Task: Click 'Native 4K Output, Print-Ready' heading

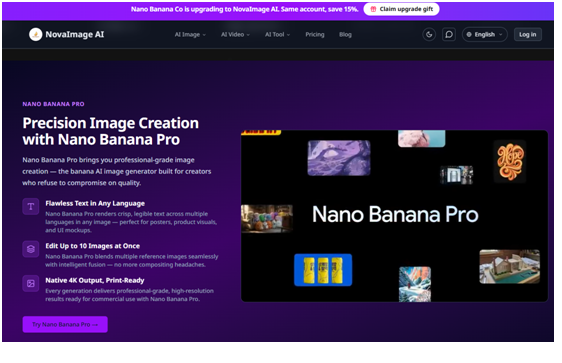Action: pyautogui.click(x=95, y=280)
